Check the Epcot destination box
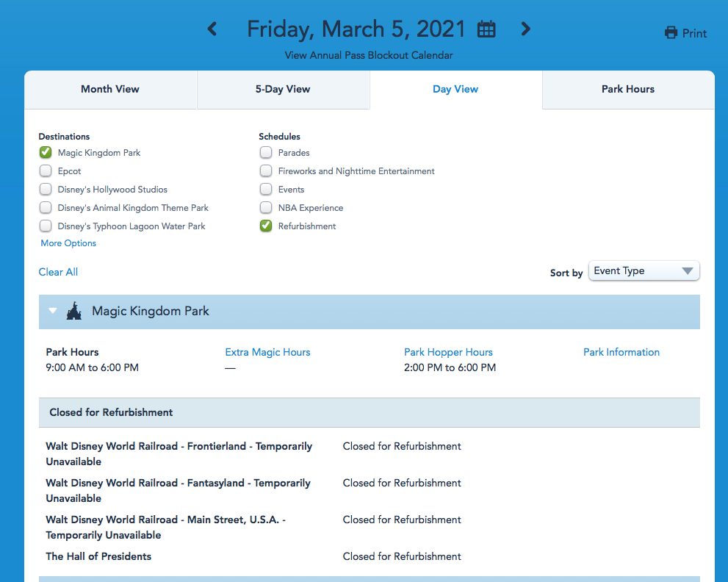 [46, 171]
